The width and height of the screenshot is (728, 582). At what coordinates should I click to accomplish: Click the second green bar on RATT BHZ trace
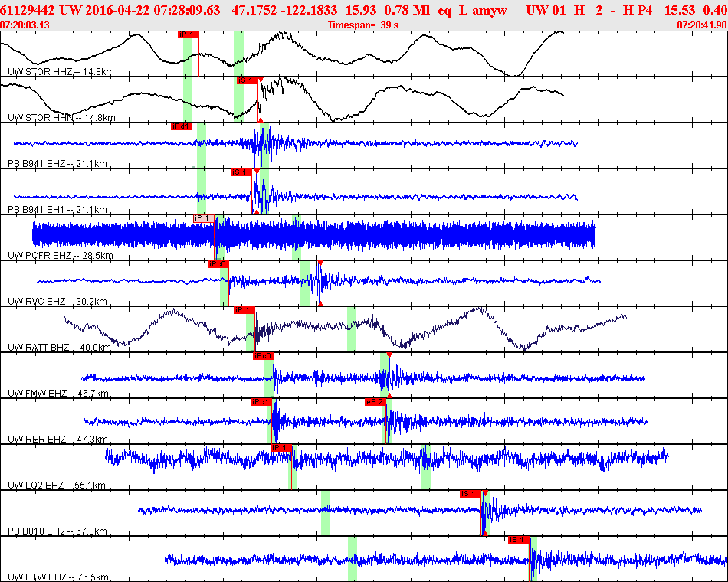pyautogui.click(x=352, y=329)
